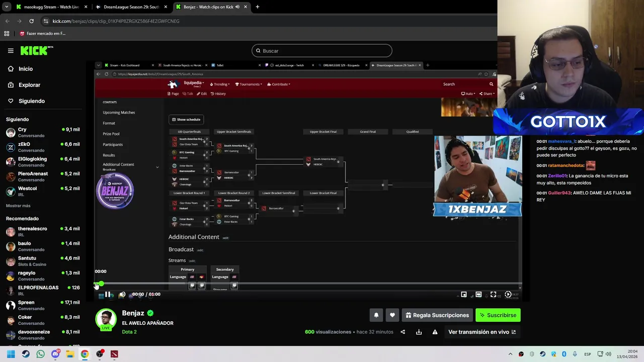Screen dimensions: 644x362
Task: Pause the clip playback
Action: pos(107,295)
